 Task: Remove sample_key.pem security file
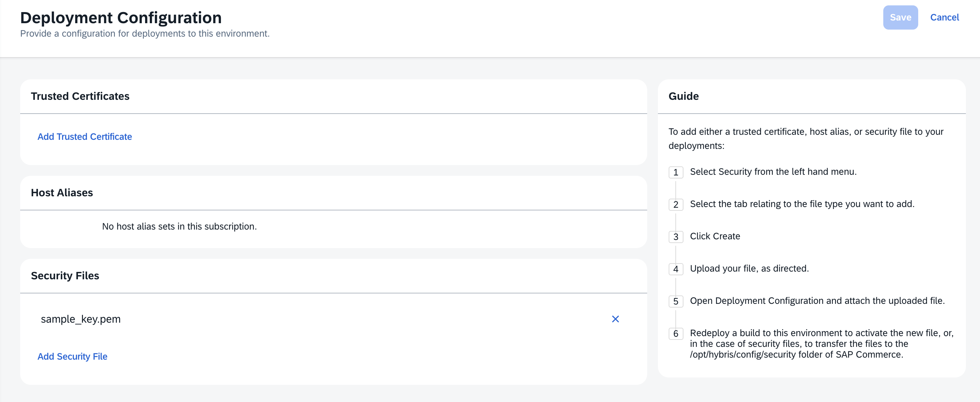click(616, 319)
